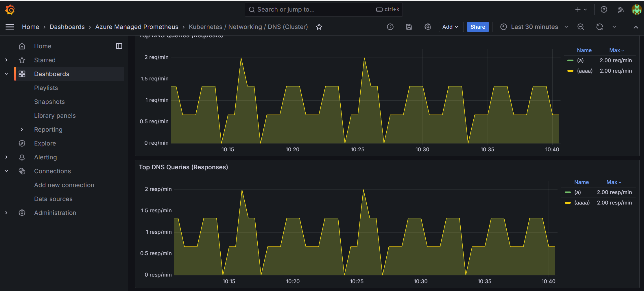Viewport: 644px width, 291px height.
Task: Click the Administration gear icon in sidebar
Action: click(x=22, y=213)
